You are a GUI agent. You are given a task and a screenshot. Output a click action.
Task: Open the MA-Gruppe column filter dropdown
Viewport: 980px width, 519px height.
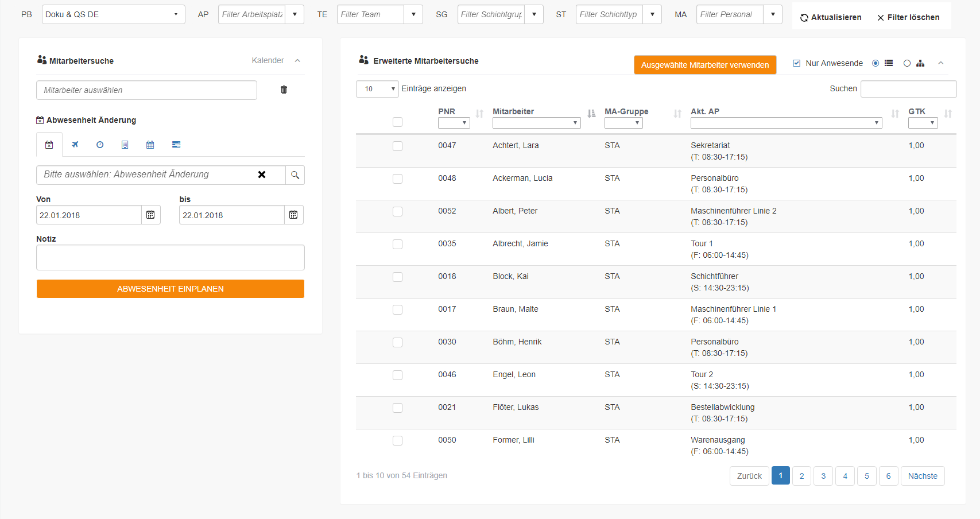pyautogui.click(x=623, y=123)
